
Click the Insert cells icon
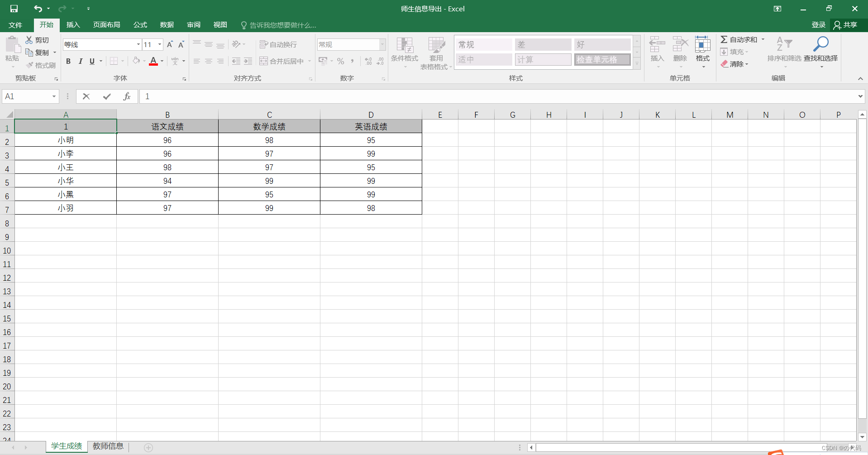point(657,45)
